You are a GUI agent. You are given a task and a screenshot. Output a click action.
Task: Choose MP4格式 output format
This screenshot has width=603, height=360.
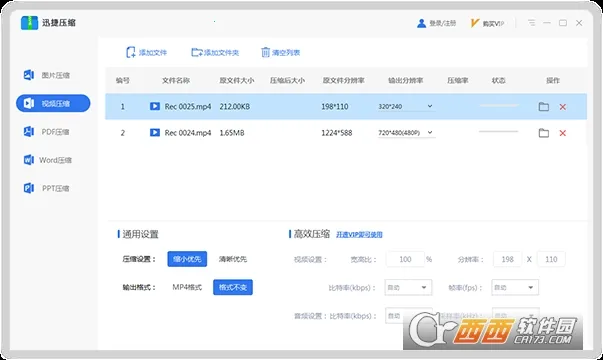[187, 287]
